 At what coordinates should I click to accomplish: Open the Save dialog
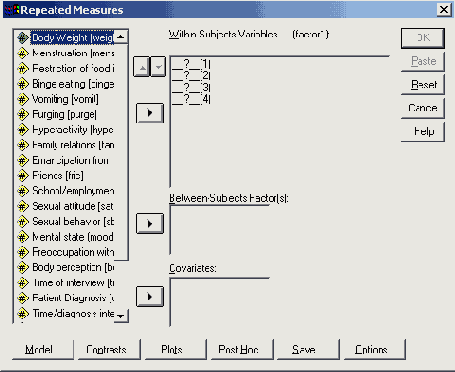[308, 349]
